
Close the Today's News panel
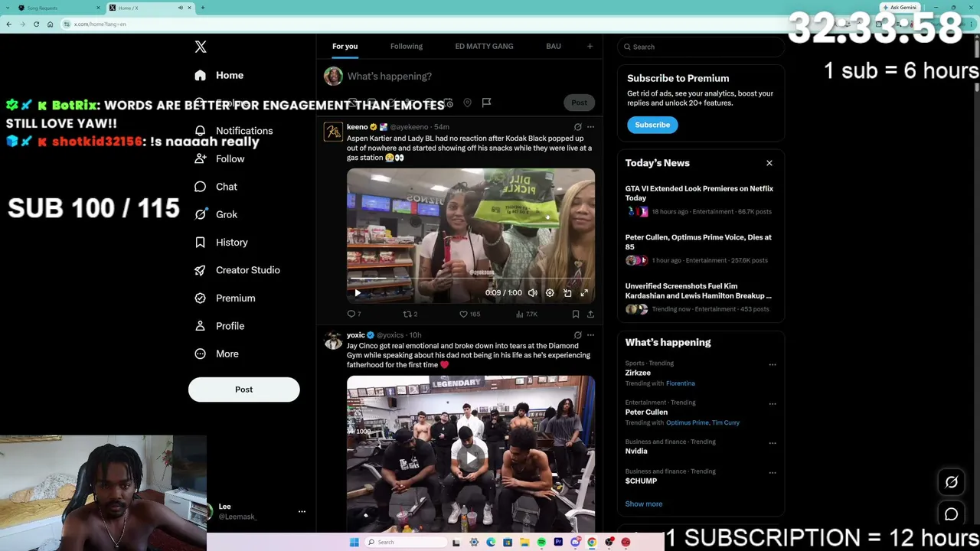[x=769, y=163]
